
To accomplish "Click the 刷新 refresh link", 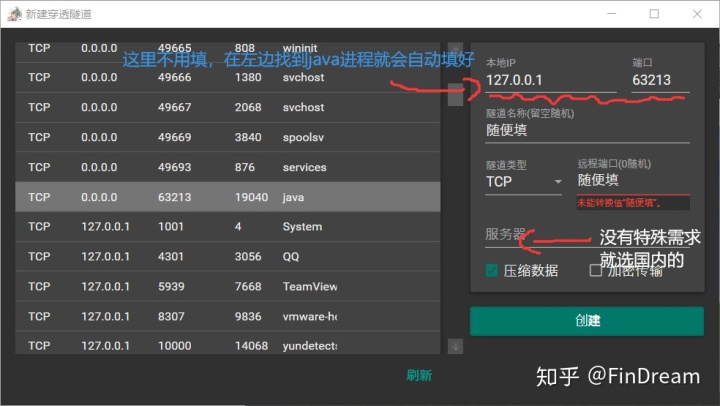I will coord(419,375).
